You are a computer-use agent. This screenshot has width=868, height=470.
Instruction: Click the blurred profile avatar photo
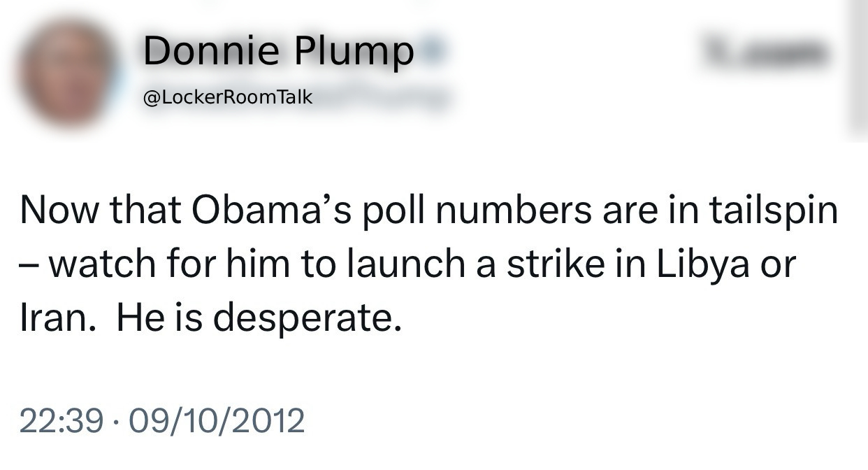pos(68,74)
